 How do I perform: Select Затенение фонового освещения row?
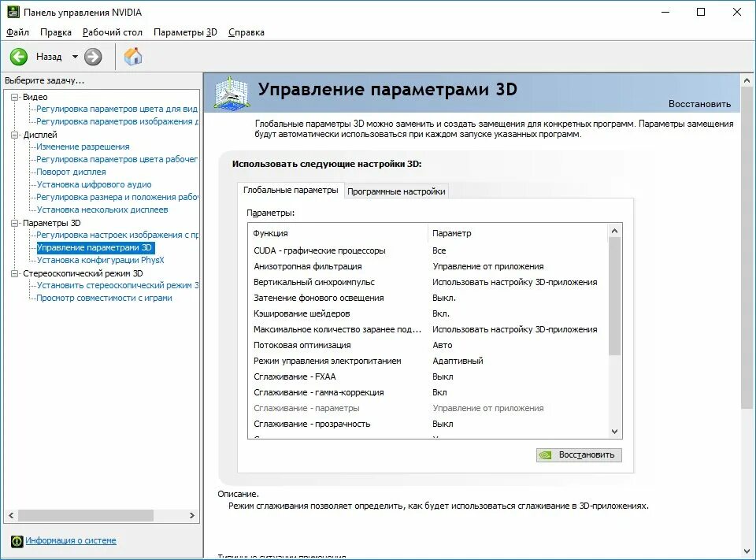pyautogui.click(x=428, y=298)
